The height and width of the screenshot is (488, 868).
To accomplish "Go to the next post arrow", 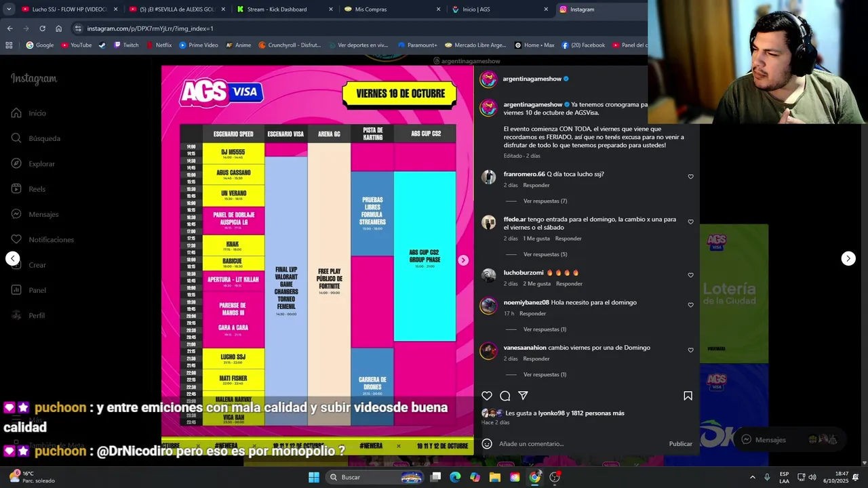I will (x=848, y=258).
